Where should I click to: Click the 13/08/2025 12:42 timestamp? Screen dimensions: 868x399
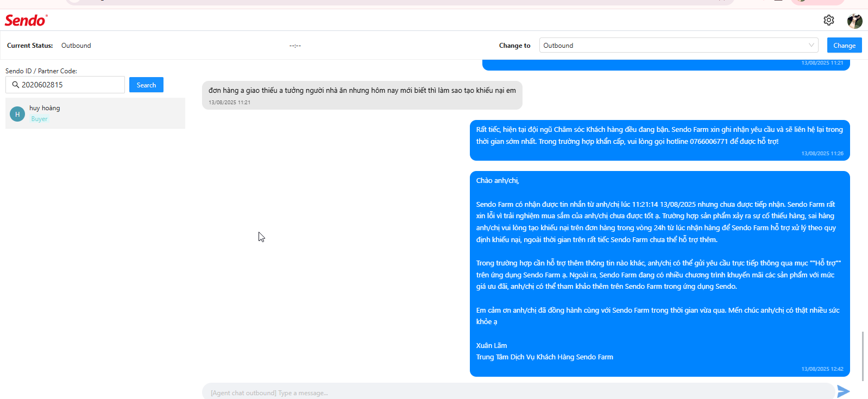tap(822, 369)
